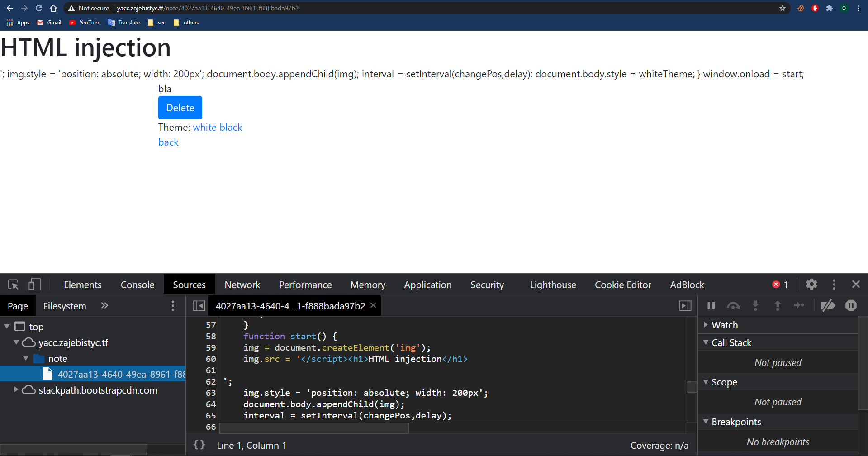
Task: Open the Lighthouse tab
Action: point(553,285)
